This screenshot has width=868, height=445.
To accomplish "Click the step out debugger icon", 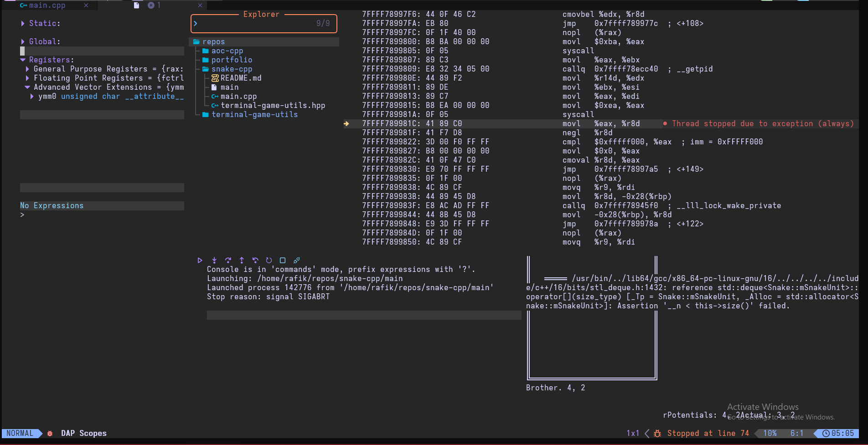I will click(x=242, y=260).
